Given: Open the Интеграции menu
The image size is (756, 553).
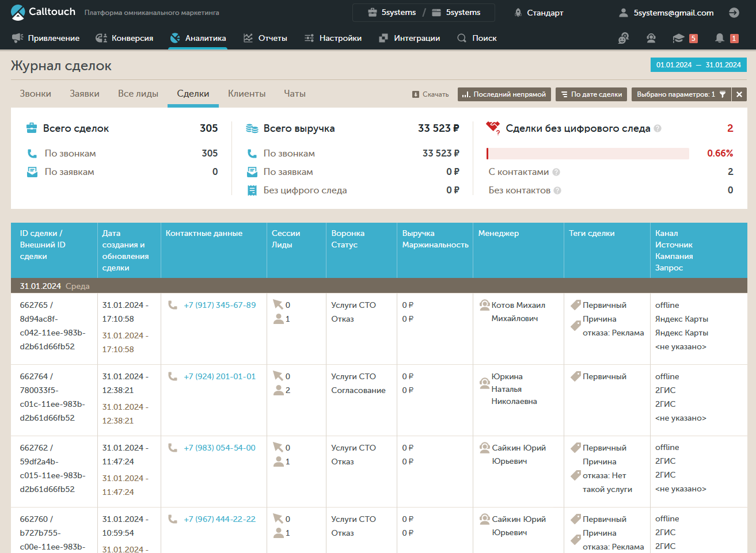Looking at the screenshot, I should 409,38.
